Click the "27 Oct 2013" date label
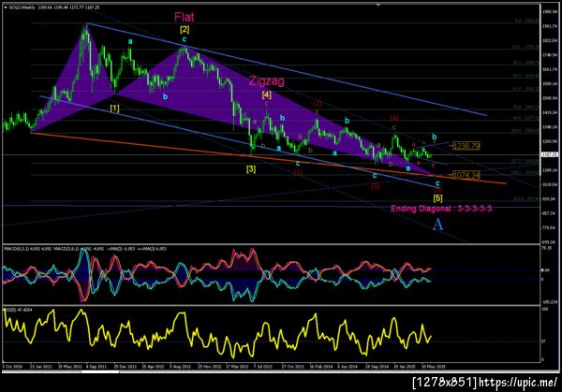 point(292,367)
